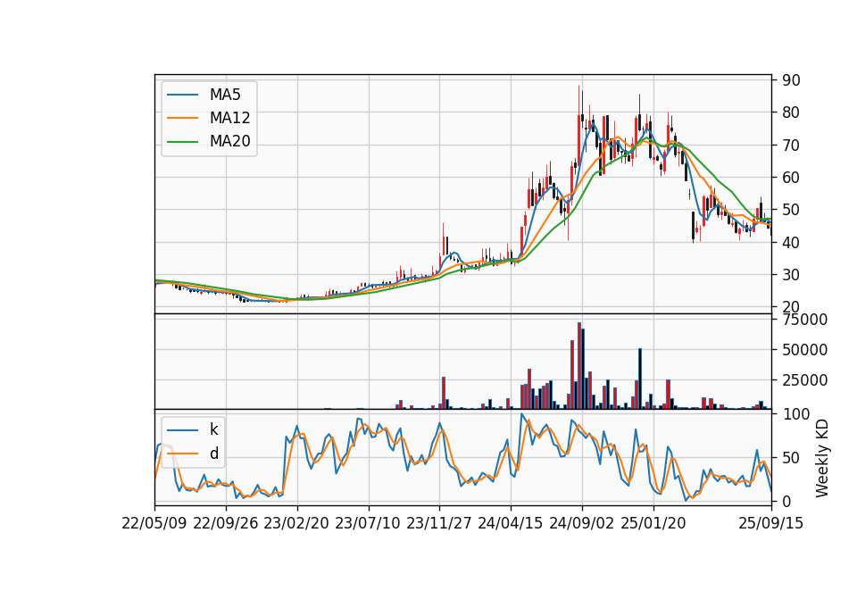The width and height of the screenshot is (857, 616).
Task: Click the 22/05/09 date label
Action: [x=154, y=523]
